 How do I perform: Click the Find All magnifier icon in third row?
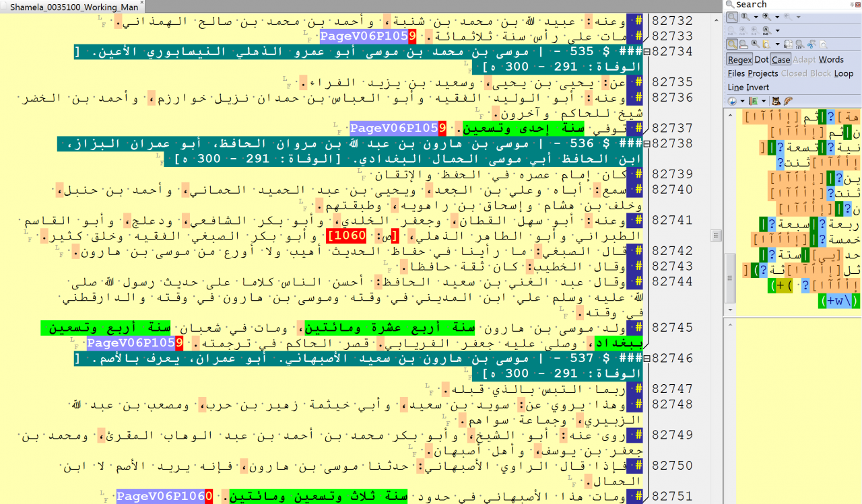[756, 44]
